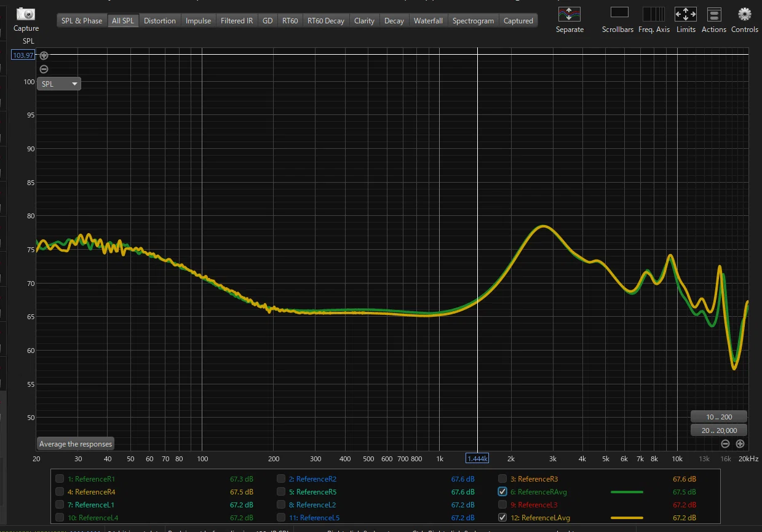The width and height of the screenshot is (762, 532).
Task: Open the RT60 Decay tab
Action: 326,20
